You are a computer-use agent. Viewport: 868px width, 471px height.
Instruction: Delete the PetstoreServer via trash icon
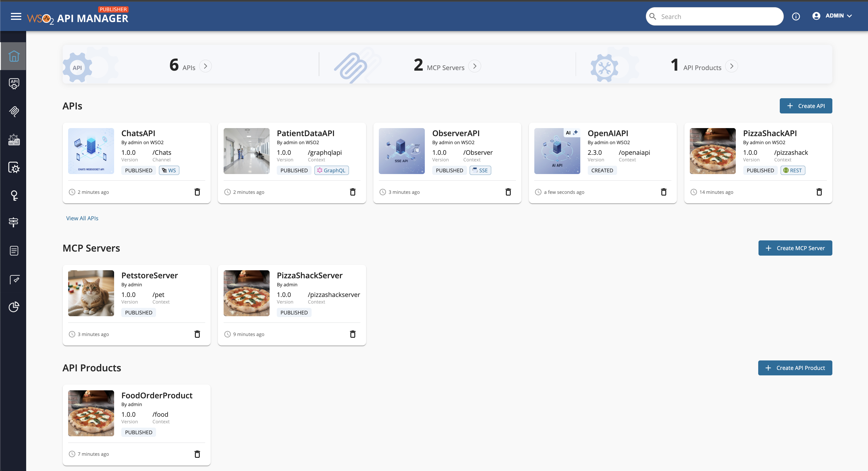point(197,334)
